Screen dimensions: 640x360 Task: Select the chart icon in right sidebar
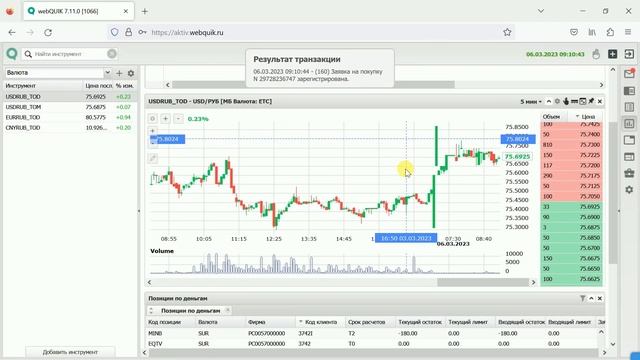coord(629,123)
